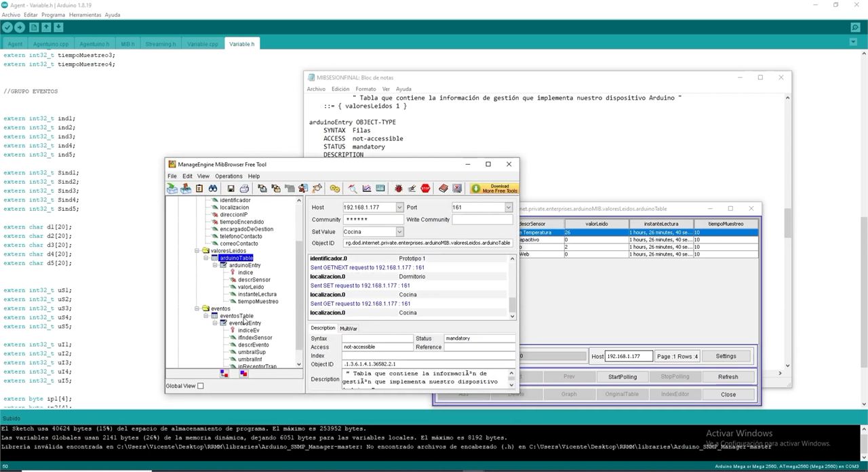The image size is (868, 472).
Task: Click the Trap Viewer icon in toolbar
Action: (316, 189)
